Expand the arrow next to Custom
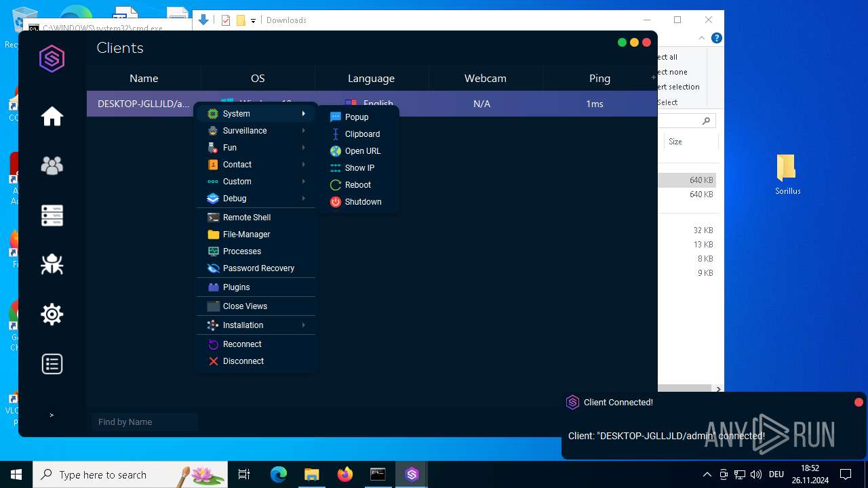This screenshot has height=488, width=868. tap(304, 182)
